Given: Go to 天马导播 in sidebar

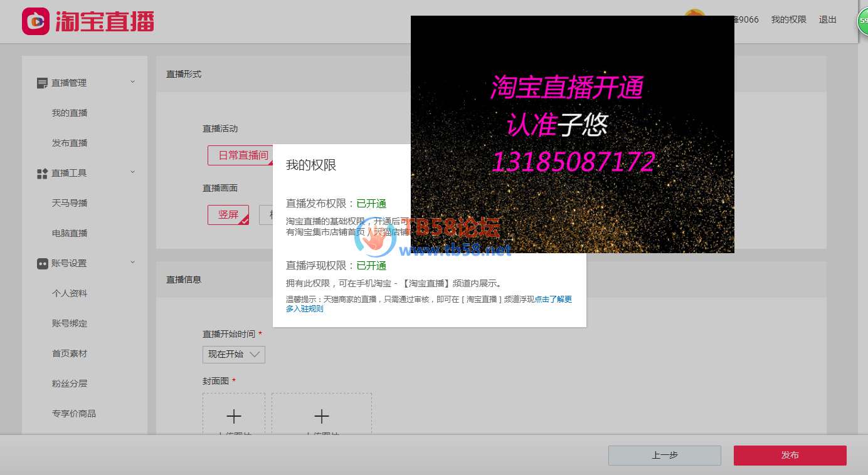Looking at the screenshot, I should [x=70, y=204].
